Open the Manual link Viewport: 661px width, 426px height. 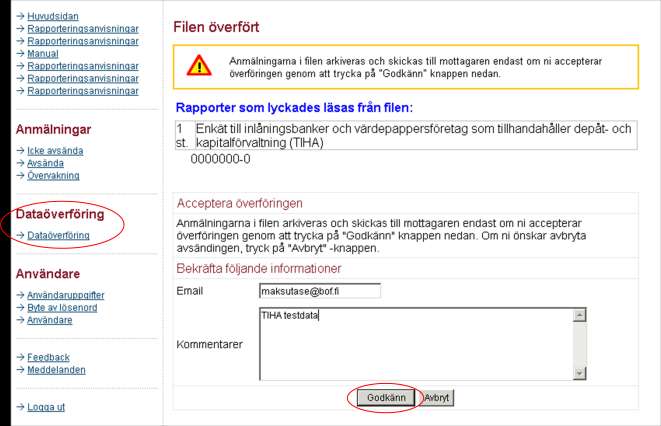click(x=43, y=54)
